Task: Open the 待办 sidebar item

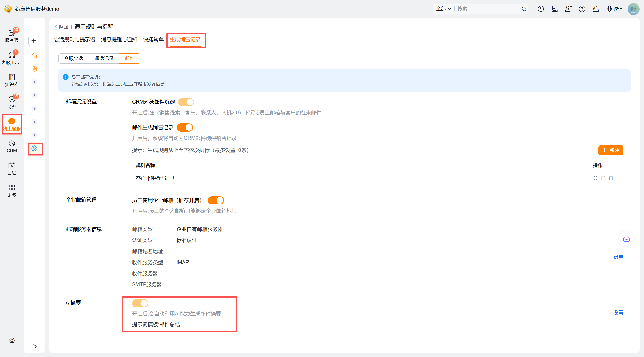Action: tap(12, 102)
